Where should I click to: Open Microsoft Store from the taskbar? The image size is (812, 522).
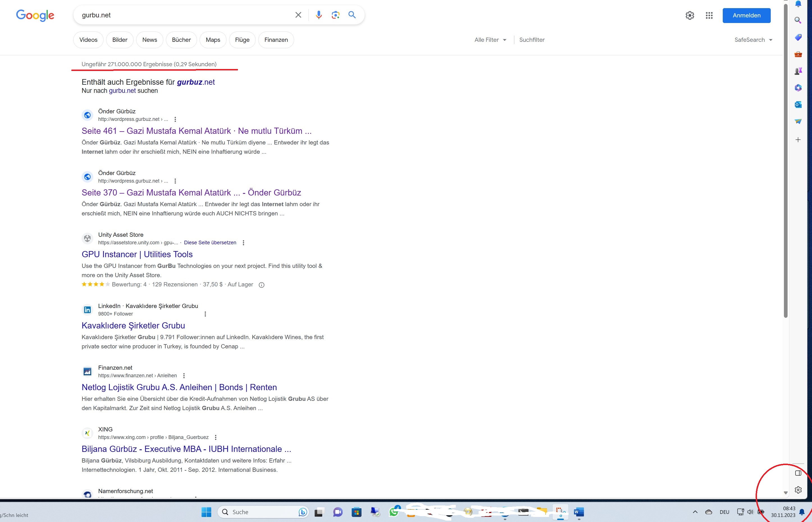[356, 512]
